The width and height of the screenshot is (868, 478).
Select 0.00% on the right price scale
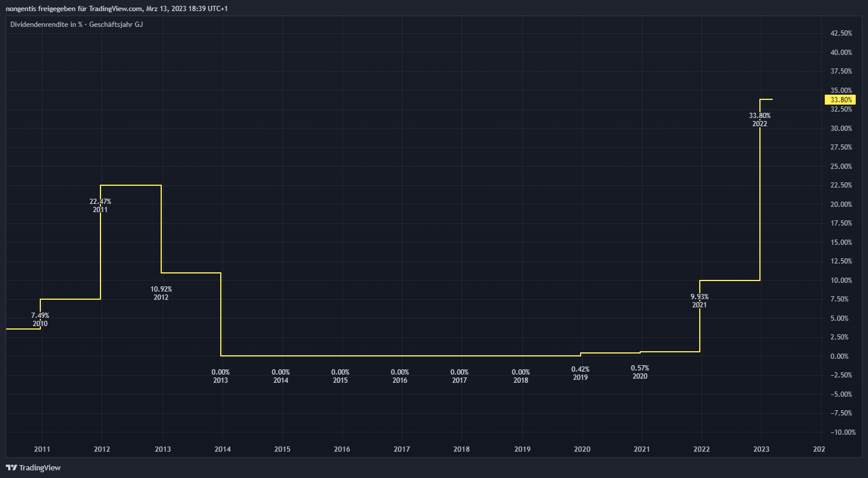click(841, 356)
